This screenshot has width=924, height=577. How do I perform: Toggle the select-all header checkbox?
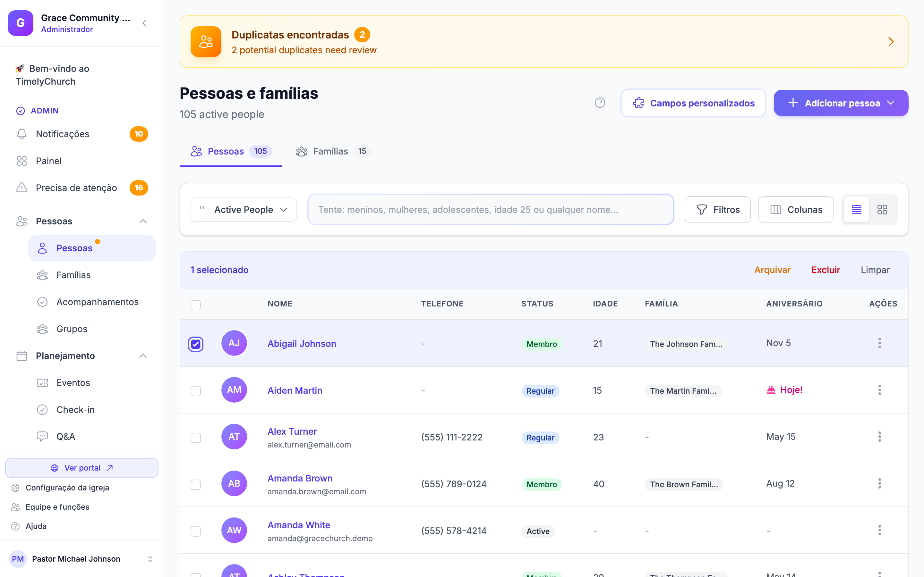point(195,305)
